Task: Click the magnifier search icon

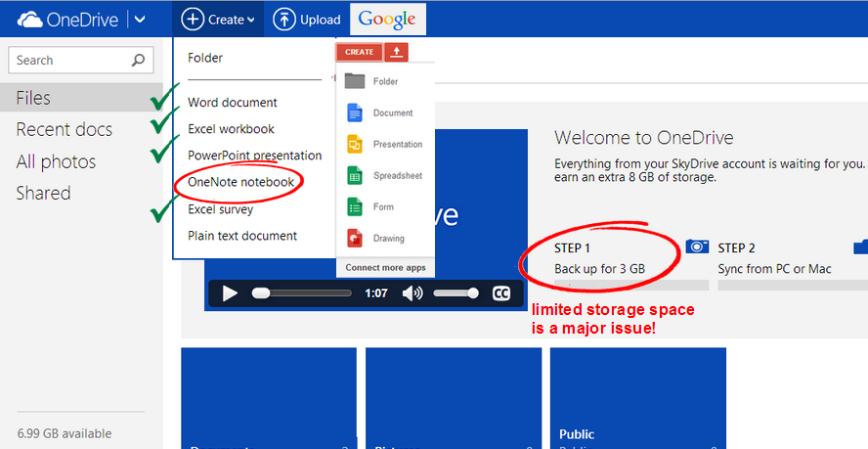Action: point(138,60)
